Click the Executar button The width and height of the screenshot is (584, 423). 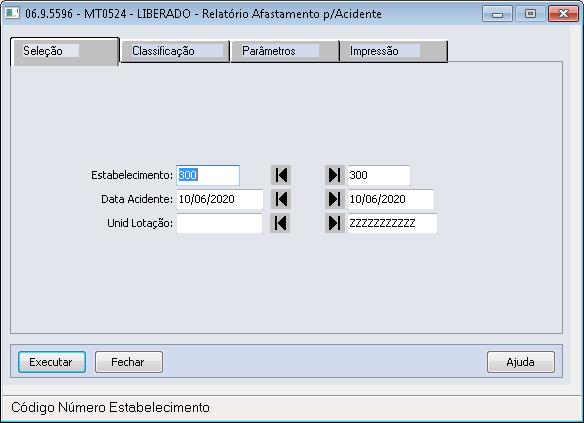pyautogui.click(x=52, y=362)
